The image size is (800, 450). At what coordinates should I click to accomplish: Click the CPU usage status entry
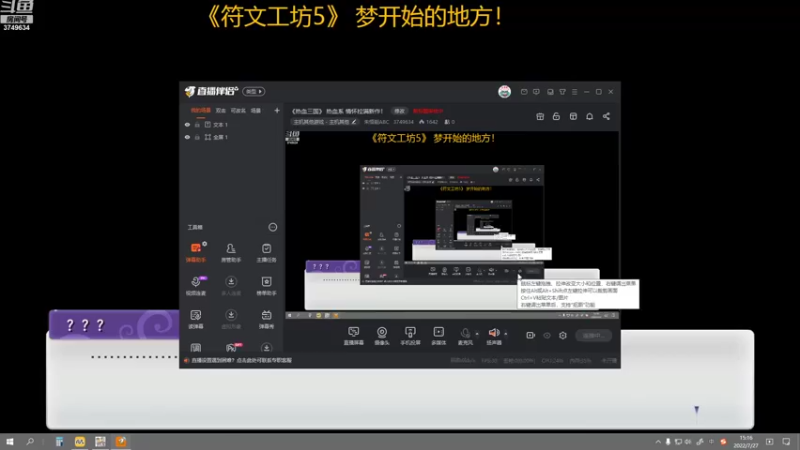click(552, 360)
